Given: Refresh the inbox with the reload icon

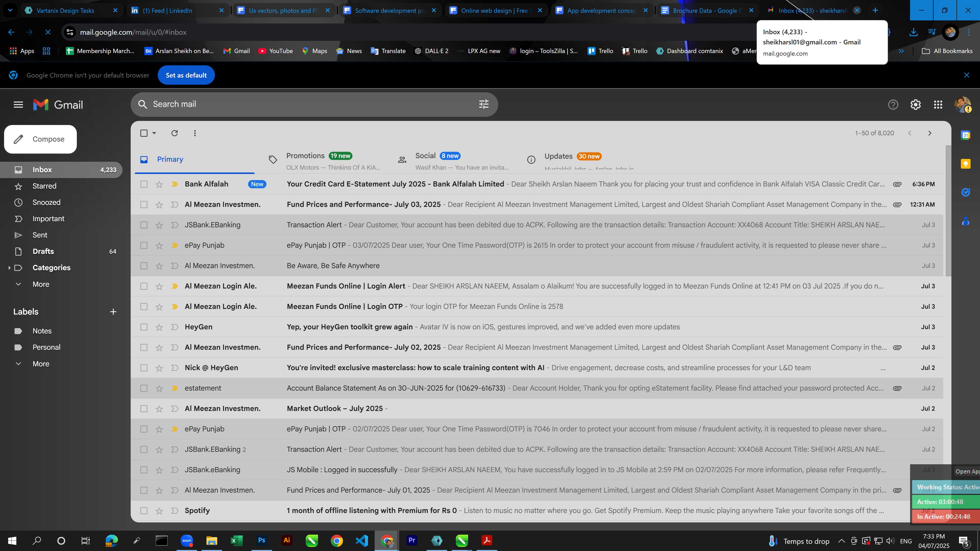Looking at the screenshot, I should tap(174, 133).
